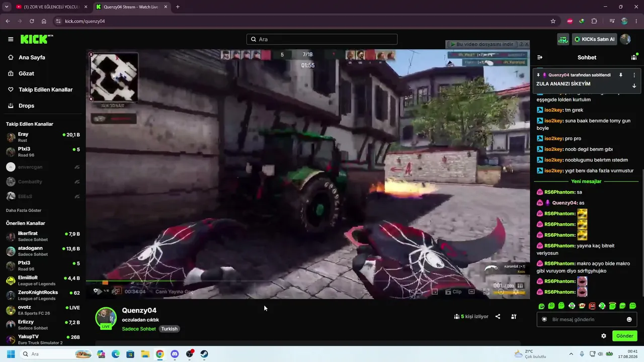Open the Windows Start menu

coord(11,354)
